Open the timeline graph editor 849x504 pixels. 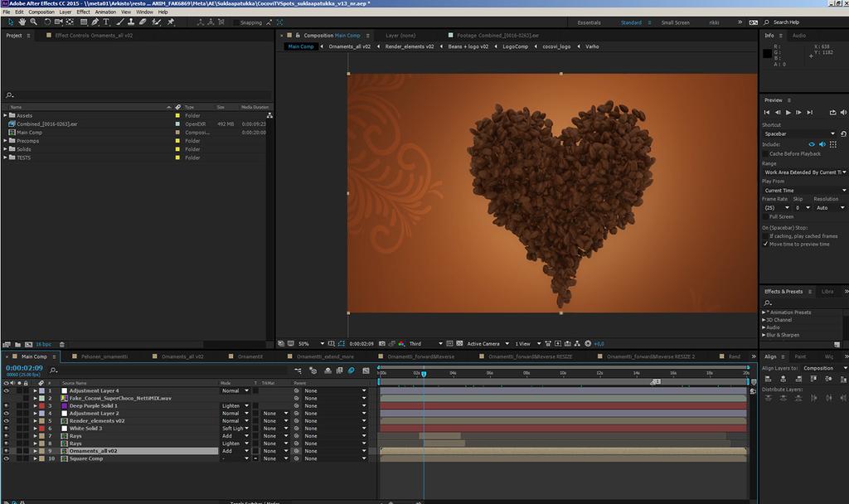click(366, 371)
